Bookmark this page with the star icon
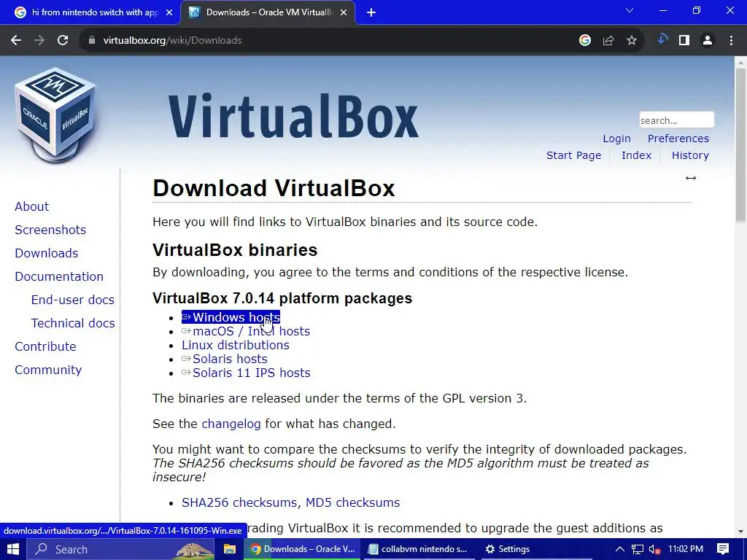 coord(632,41)
